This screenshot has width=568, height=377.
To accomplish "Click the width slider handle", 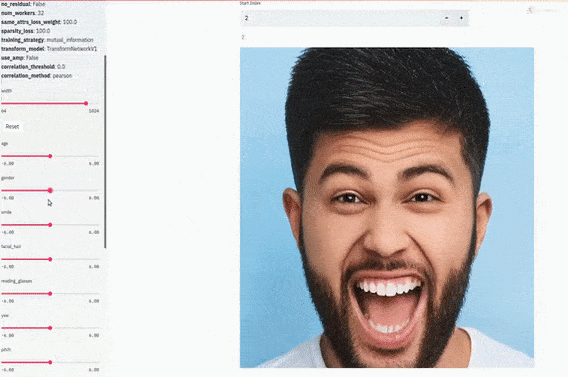I will coord(86,104).
